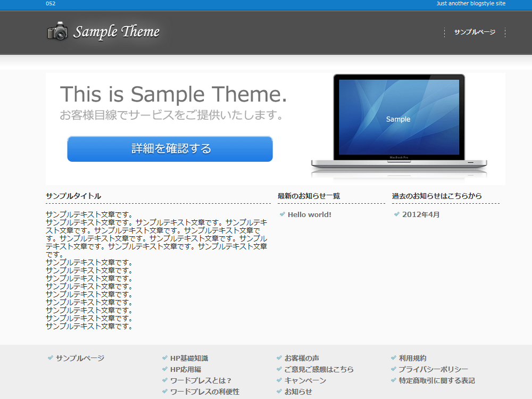Viewport: 532px width, 399px height.
Task: Open footer サンプルページ link
Action: pos(80,358)
